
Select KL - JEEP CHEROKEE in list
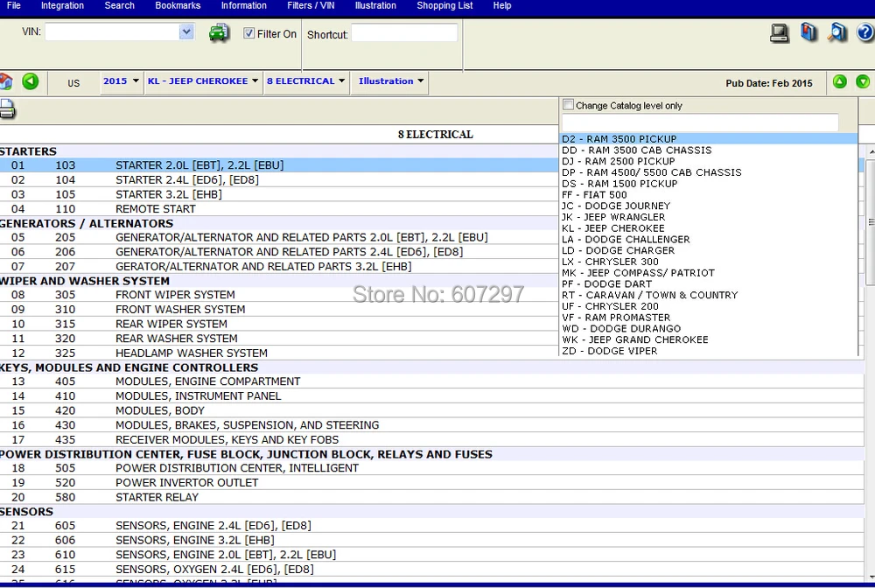pyautogui.click(x=708, y=228)
